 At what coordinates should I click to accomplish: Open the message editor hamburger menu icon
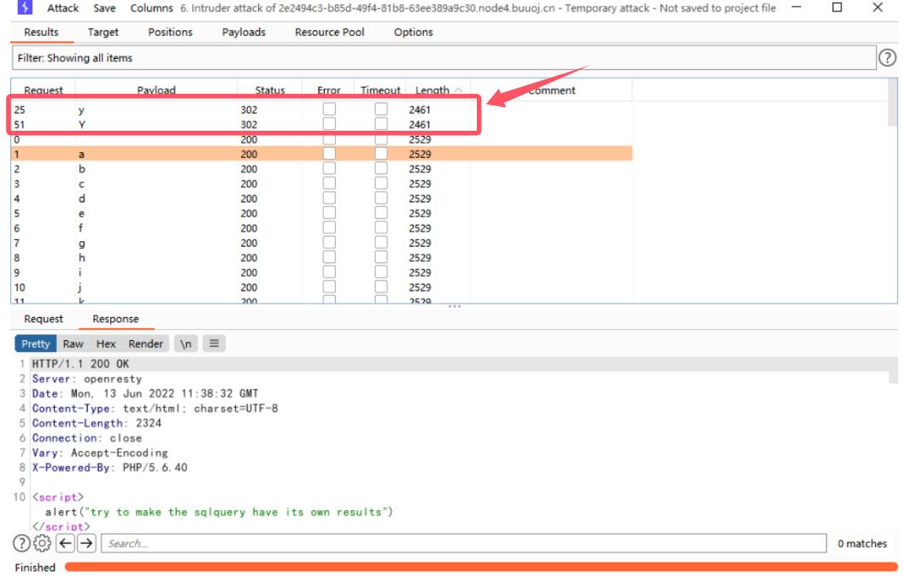(x=214, y=344)
